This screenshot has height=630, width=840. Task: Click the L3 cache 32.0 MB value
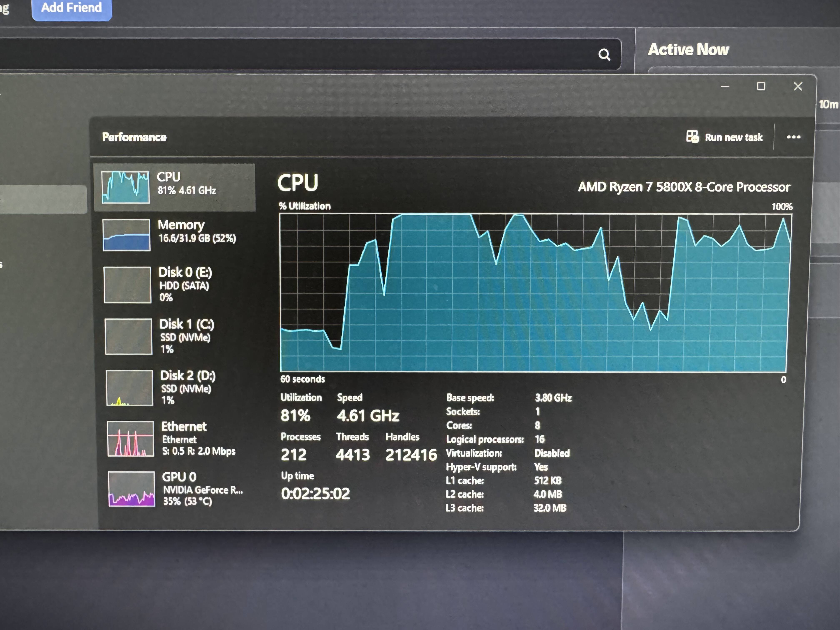pyautogui.click(x=550, y=508)
